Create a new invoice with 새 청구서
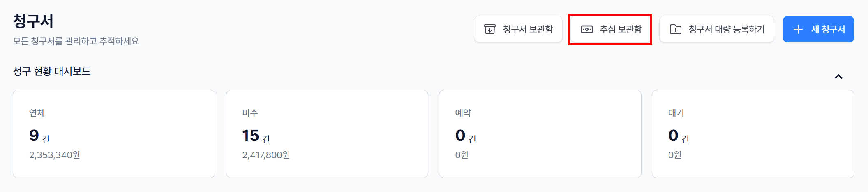 coord(818,29)
